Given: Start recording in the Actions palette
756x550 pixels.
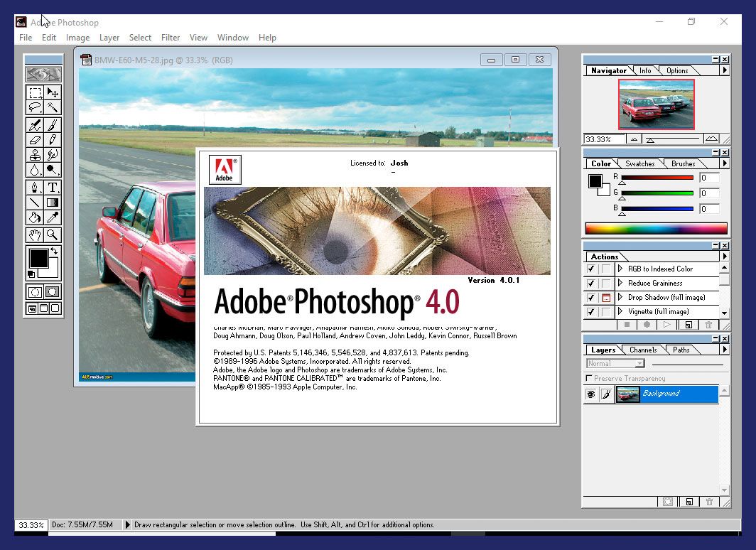Looking at the screenshot, I should point(647,325).
